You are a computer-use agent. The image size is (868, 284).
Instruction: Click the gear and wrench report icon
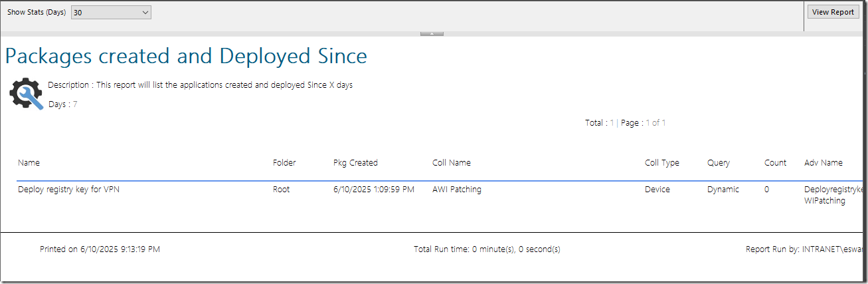pos(26,94)
